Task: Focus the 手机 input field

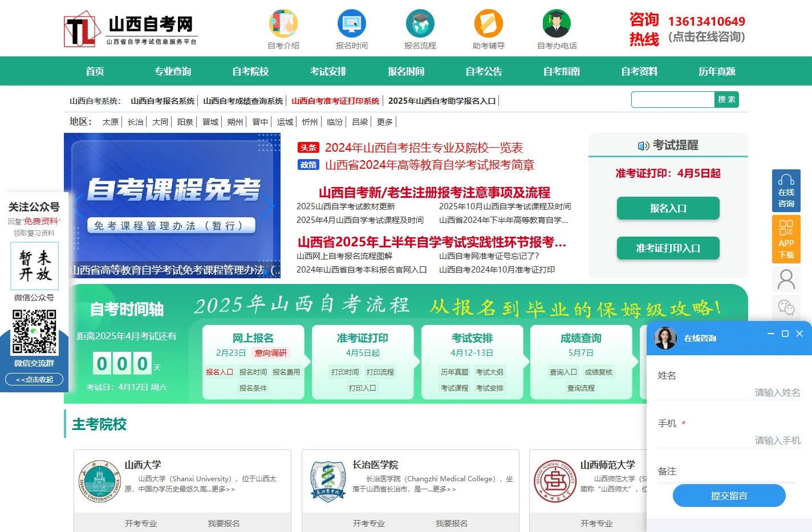Action: pos(729,440)
